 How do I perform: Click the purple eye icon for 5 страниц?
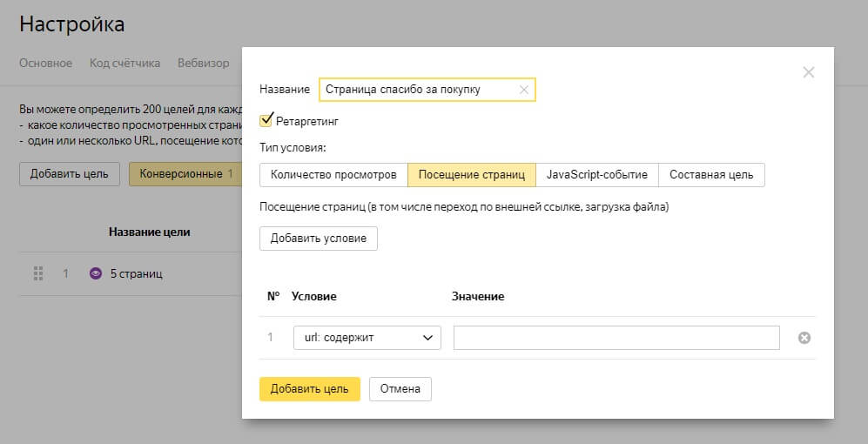[96, 273]
